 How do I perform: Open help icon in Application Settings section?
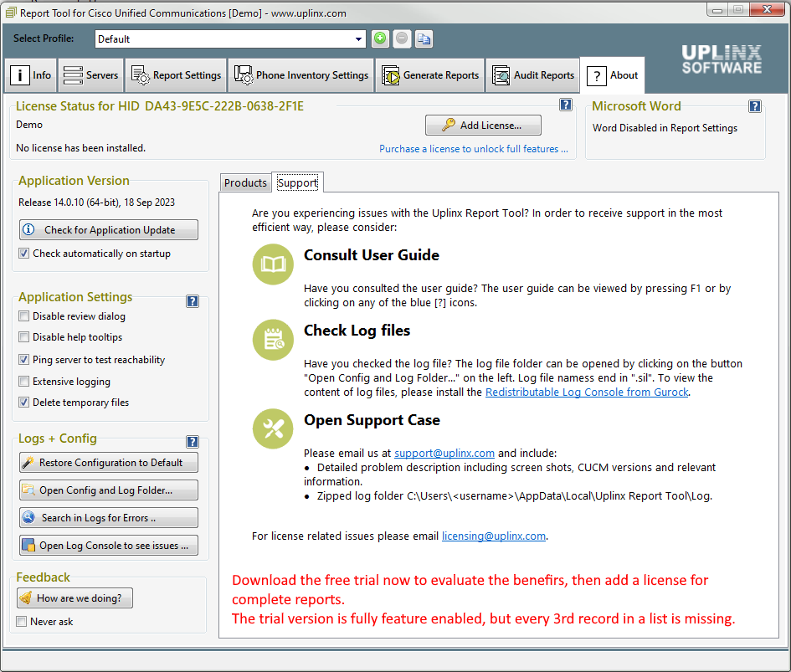click(x=193, y=301)
